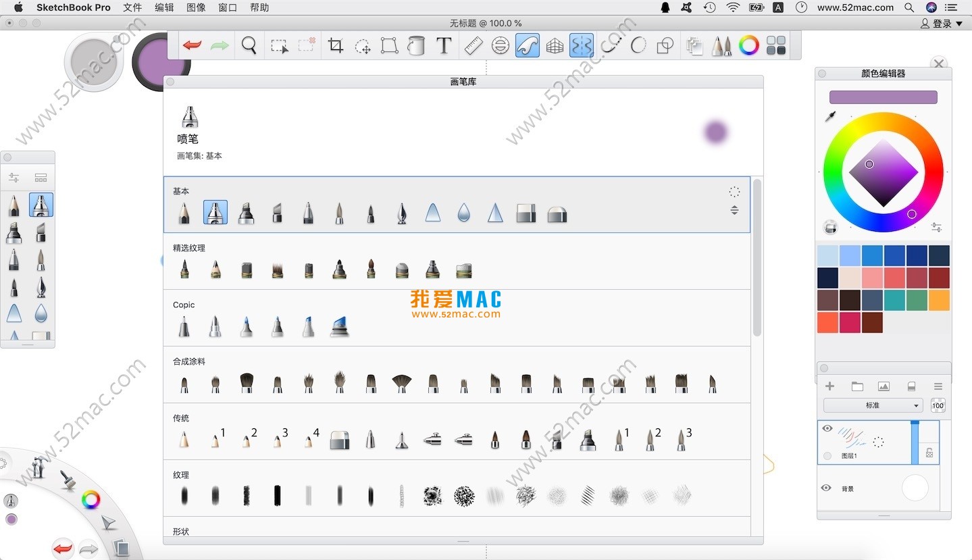Toggle the Symmetry tool
972x560 pixels.
[x=582, y=45]
